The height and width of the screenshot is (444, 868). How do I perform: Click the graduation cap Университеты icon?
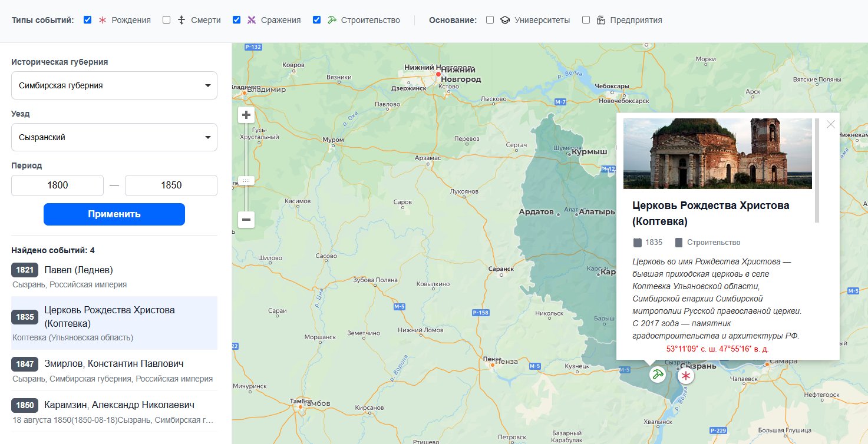505,20
